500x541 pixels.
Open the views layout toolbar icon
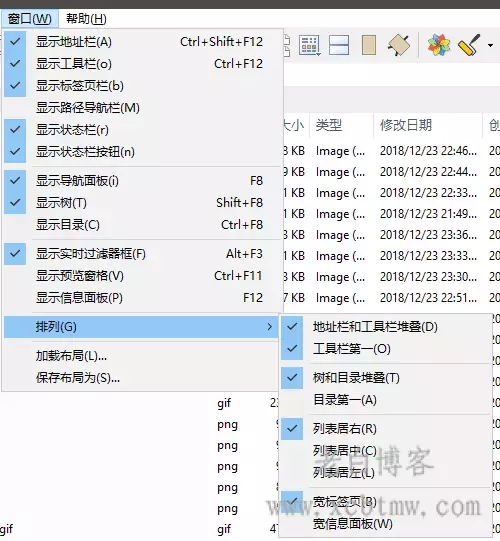coord(310,45)
